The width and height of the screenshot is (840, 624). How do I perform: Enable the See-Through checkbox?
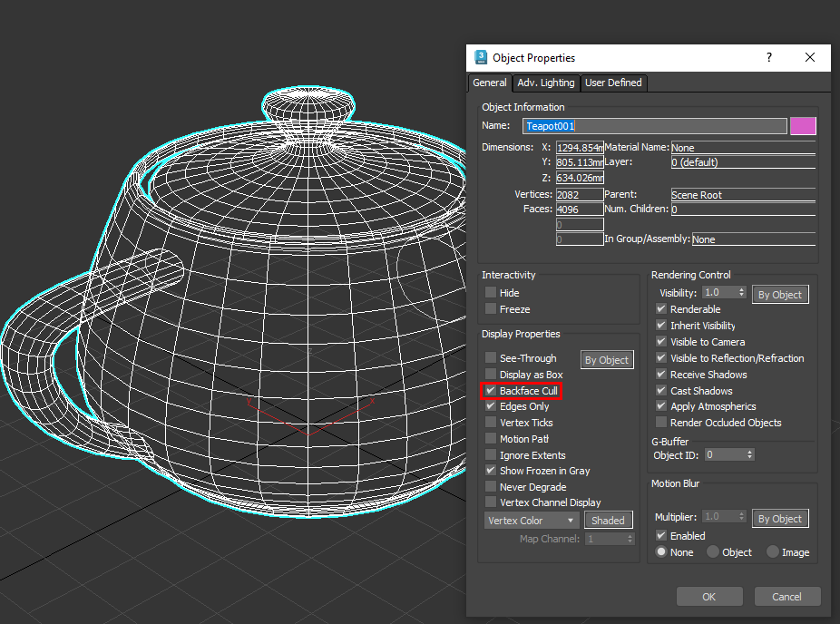[490, 357]
